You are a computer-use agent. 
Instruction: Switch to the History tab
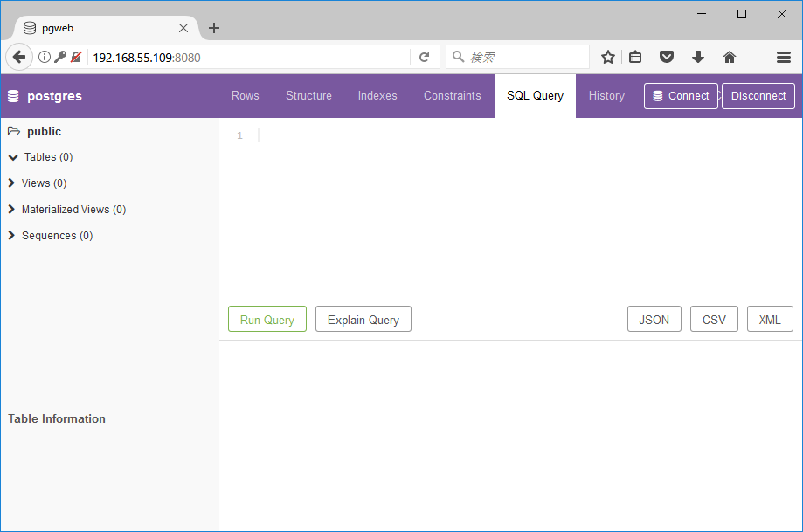click(x=606, y=96)
